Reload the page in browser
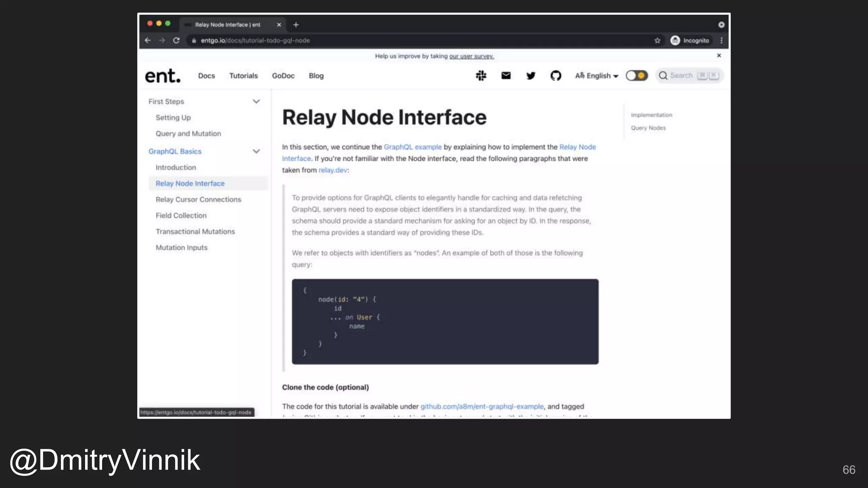The height and width of the screenshot is (488, 868). tap(176, 41)
